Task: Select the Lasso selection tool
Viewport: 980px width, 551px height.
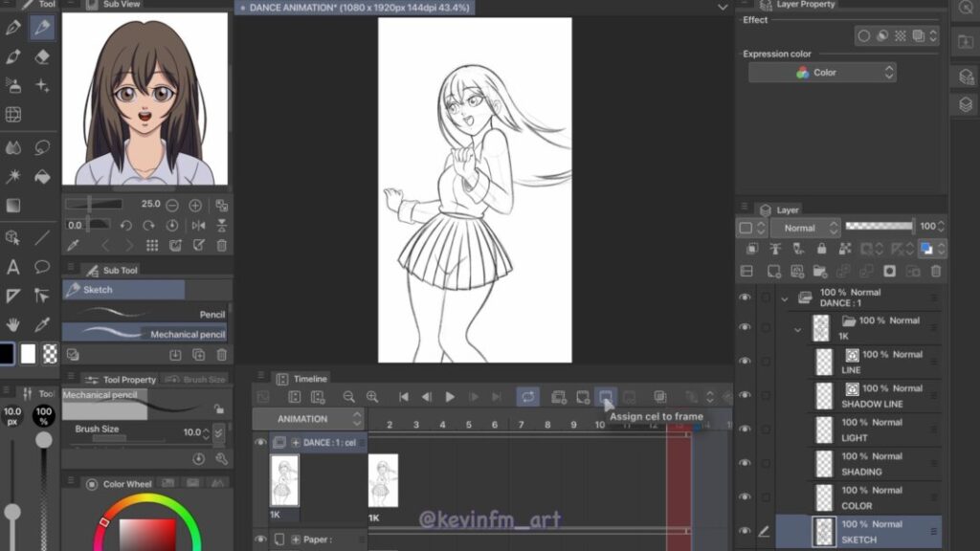Action: [x=42, y=147]
